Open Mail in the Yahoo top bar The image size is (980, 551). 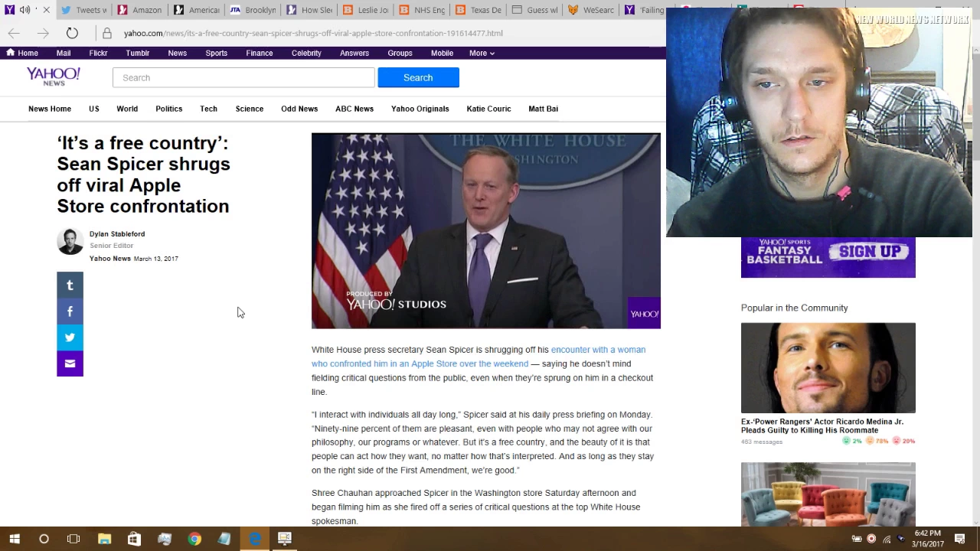click(64, 53)
